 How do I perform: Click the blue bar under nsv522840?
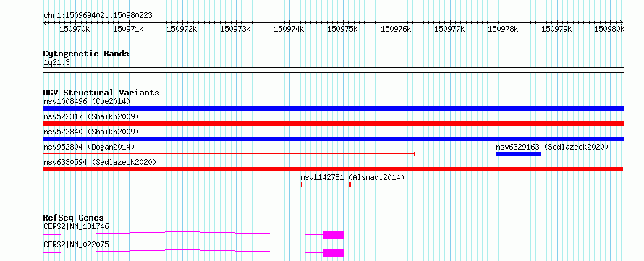pos(333,139)
